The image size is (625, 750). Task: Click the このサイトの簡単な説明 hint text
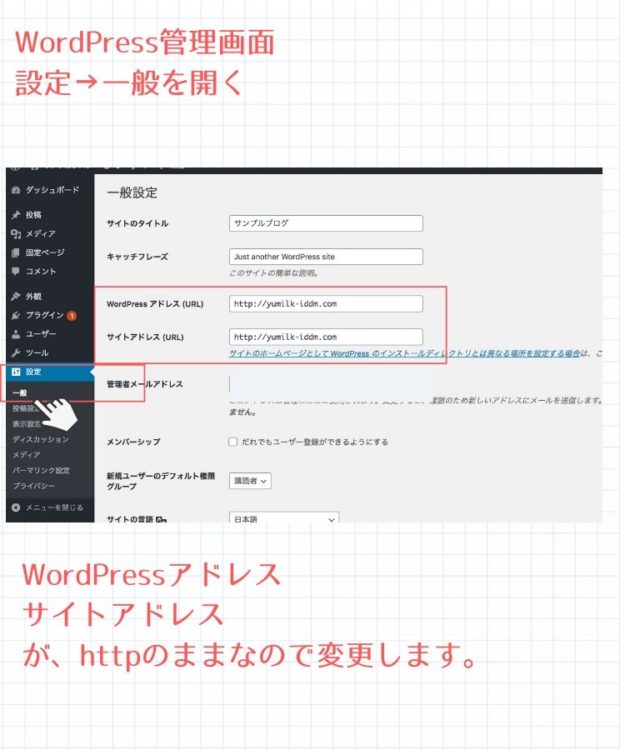pos(274,273)
